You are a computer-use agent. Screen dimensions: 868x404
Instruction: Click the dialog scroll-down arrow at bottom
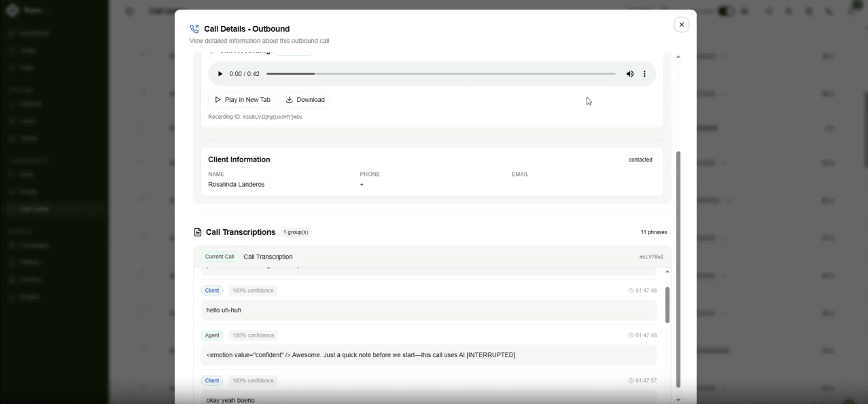click(678, 400)
